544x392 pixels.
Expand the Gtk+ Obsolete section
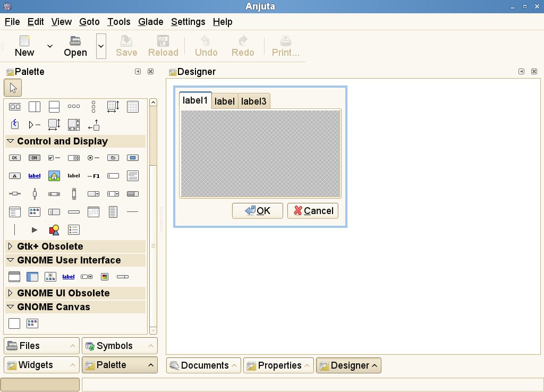[x=11, y=246]
